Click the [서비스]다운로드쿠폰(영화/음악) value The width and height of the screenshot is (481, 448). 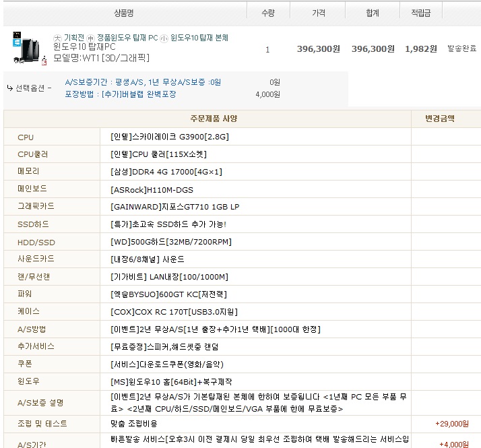167,364
